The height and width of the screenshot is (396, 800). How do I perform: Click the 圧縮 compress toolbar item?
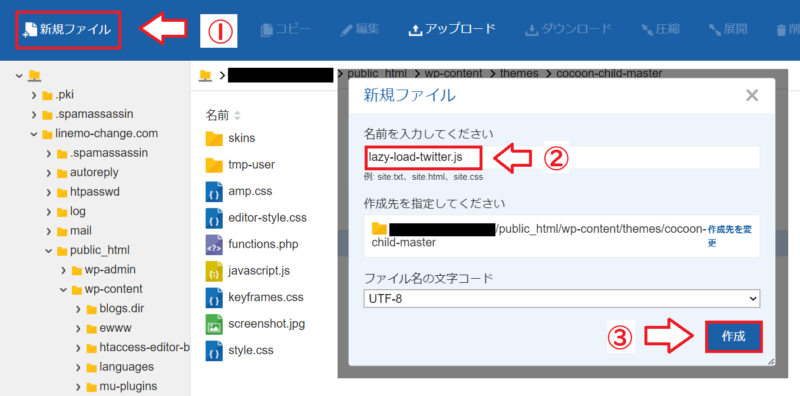click(x=661, y=30)
